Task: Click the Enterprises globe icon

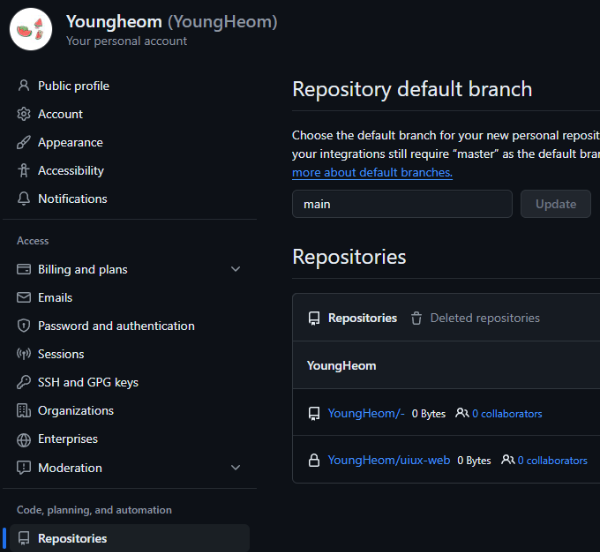Action: 24,439
